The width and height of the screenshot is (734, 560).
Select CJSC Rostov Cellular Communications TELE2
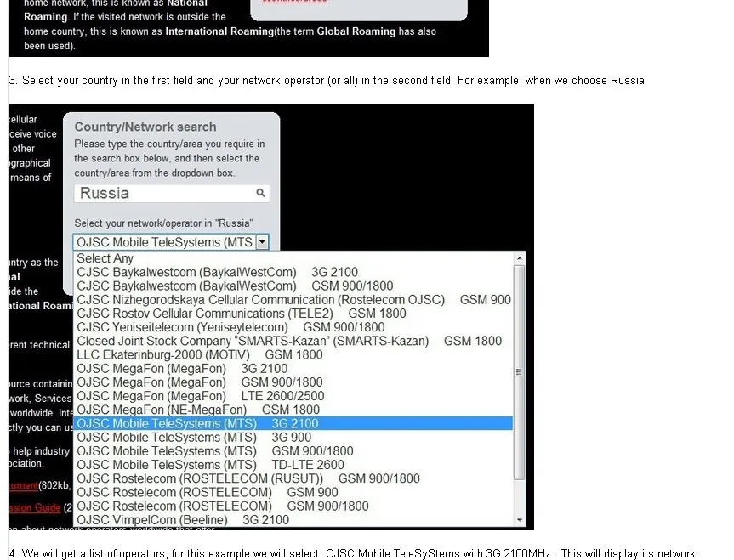point(293,314)
